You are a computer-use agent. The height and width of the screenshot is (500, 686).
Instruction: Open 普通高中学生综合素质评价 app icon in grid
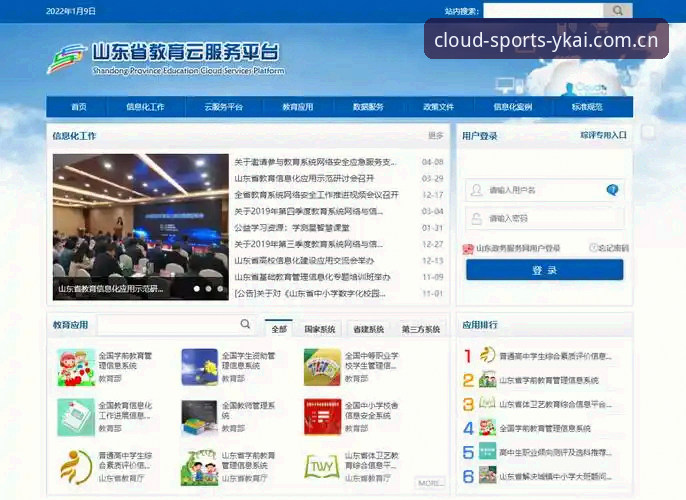tap(76, 467)
